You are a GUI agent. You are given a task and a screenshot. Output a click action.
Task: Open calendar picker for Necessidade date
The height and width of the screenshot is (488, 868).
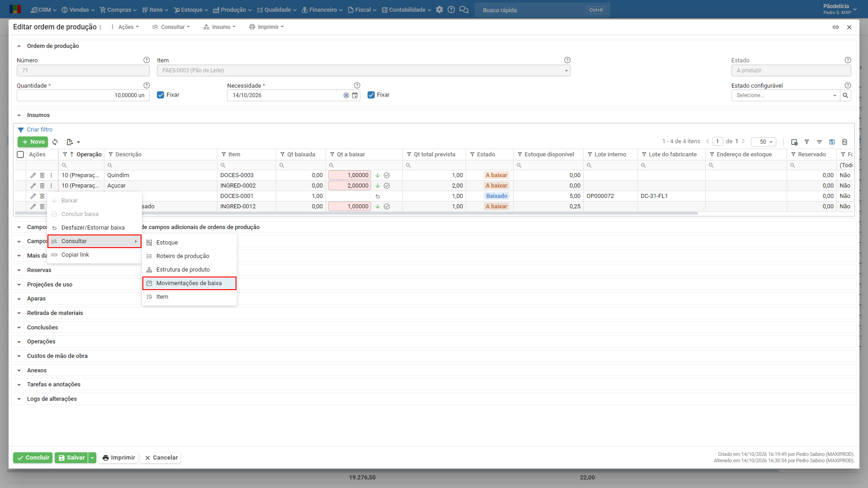point(355,95)
